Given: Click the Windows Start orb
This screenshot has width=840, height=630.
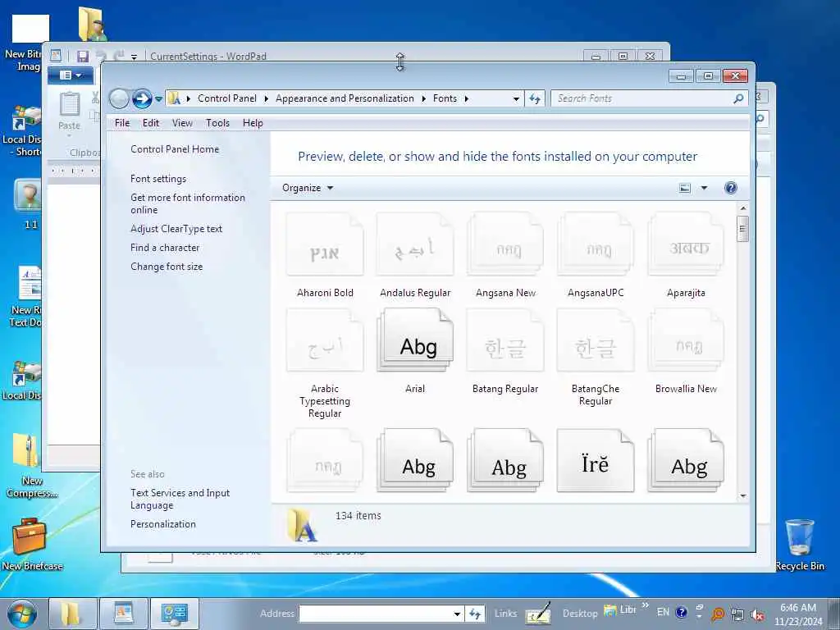Looking at the screenshot, I should (21, 614).
